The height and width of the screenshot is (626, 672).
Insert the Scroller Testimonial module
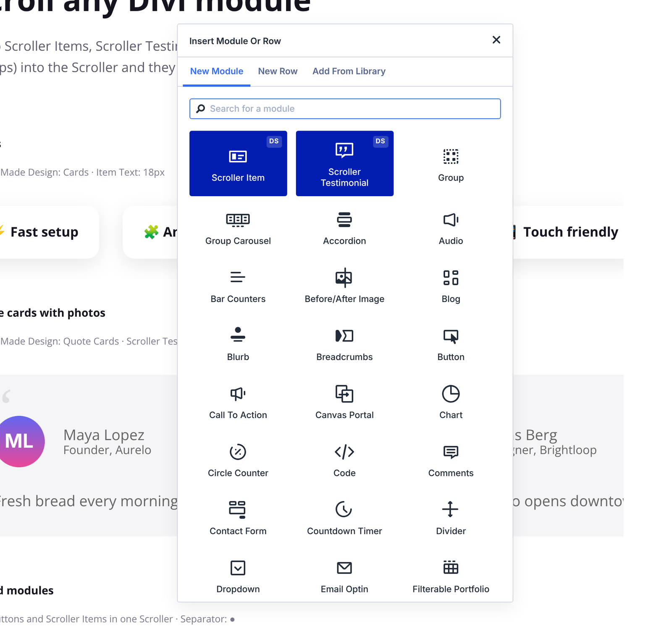(344, 163)
